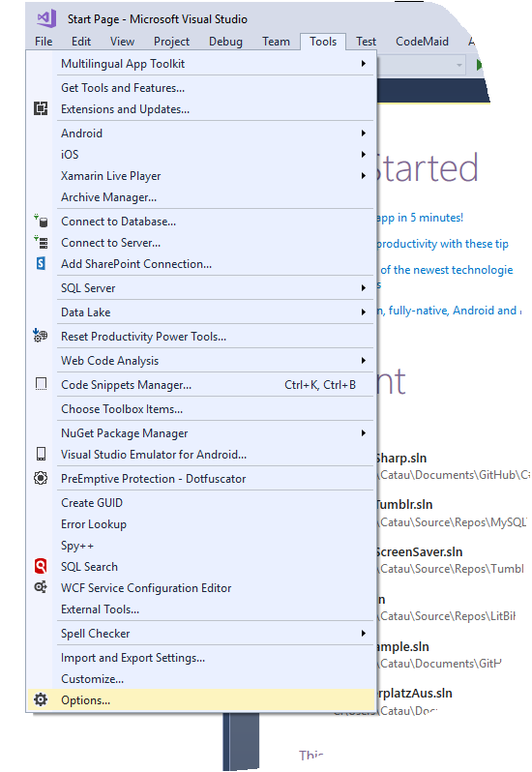Expand Multilingual App Toolkit submenu arrow
This screenshot has width=532, height=772.
[363, 64]
